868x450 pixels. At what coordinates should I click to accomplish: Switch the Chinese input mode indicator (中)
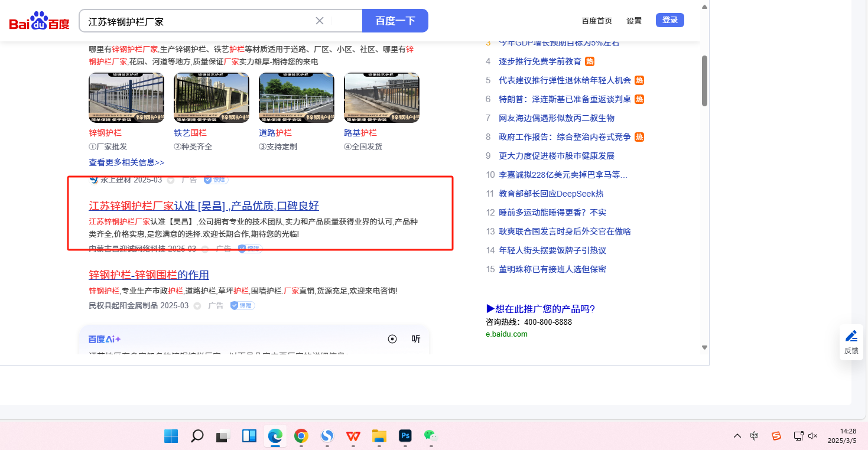tap(755, 436)
